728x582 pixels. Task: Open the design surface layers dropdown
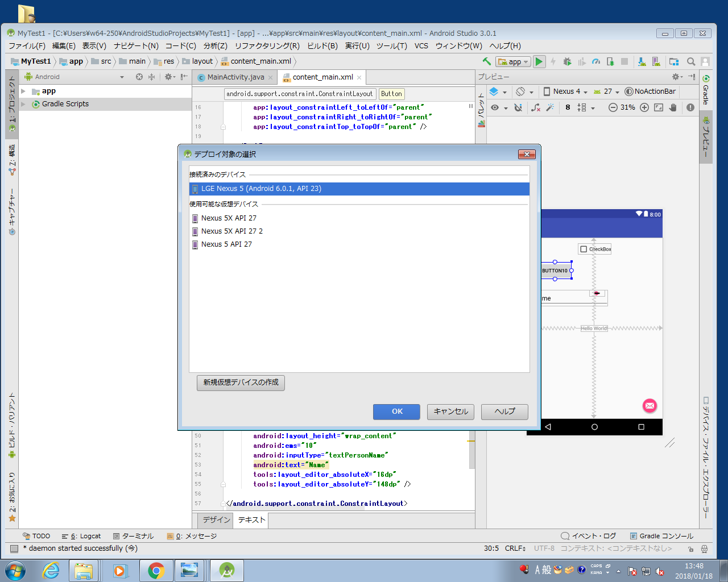point(498,92)
